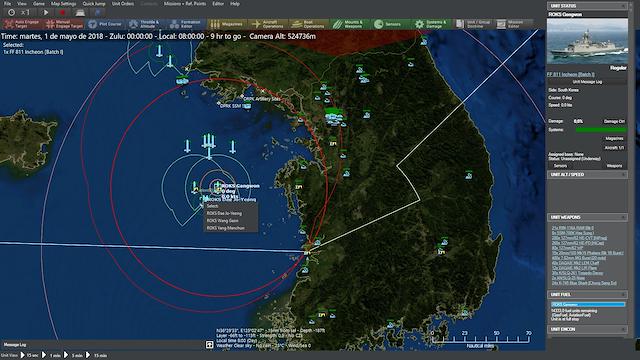Click the blue icon beside the ship icon

(x=98, y=13)
